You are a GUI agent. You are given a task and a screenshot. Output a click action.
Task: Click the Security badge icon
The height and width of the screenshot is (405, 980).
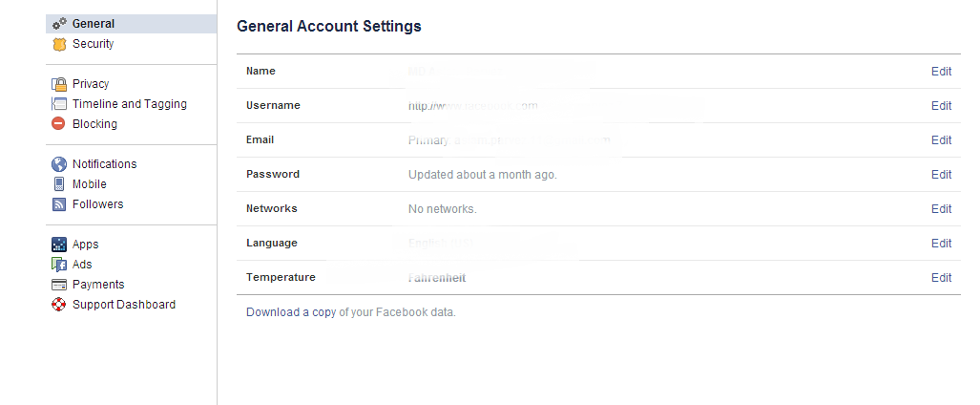pyautogui.click(x=59, y=44)
